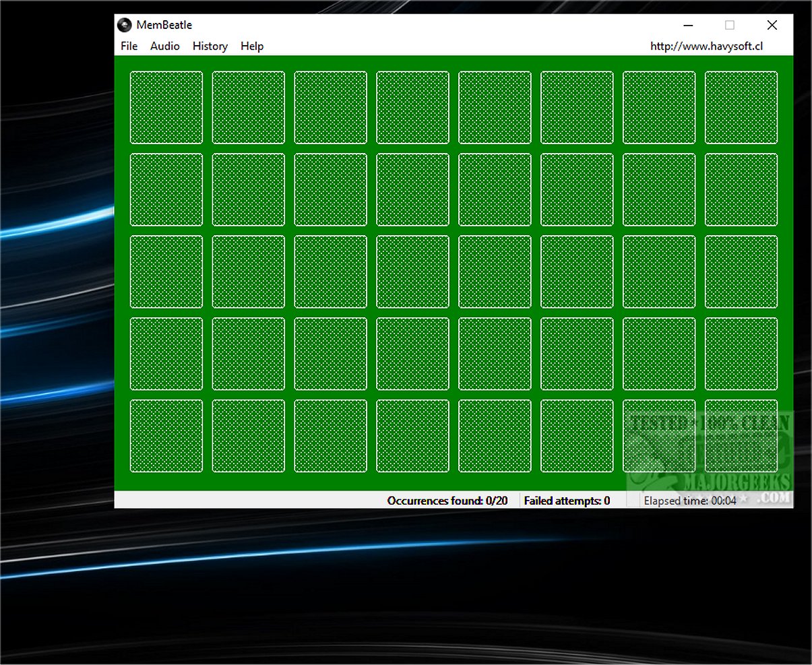Flip the sixth card in the fourth row
The height and width of the screenshot is (665, 812).
577,354
